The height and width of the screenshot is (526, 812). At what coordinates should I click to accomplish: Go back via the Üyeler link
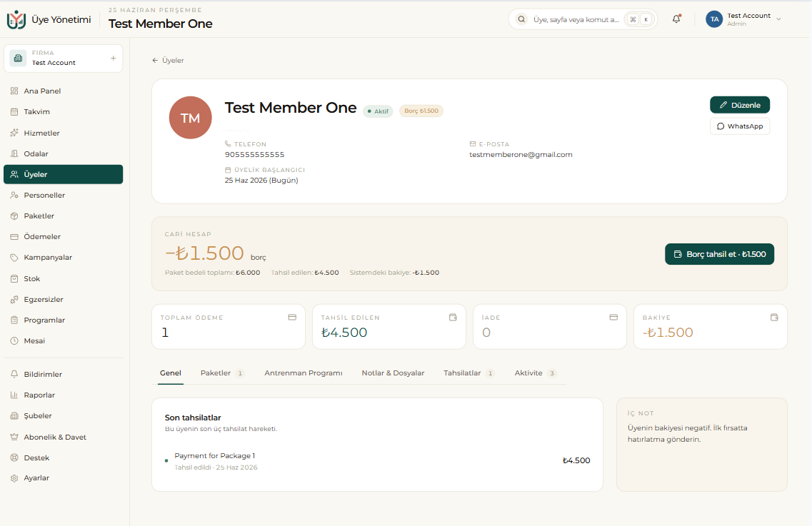click(x=168, y=61)
